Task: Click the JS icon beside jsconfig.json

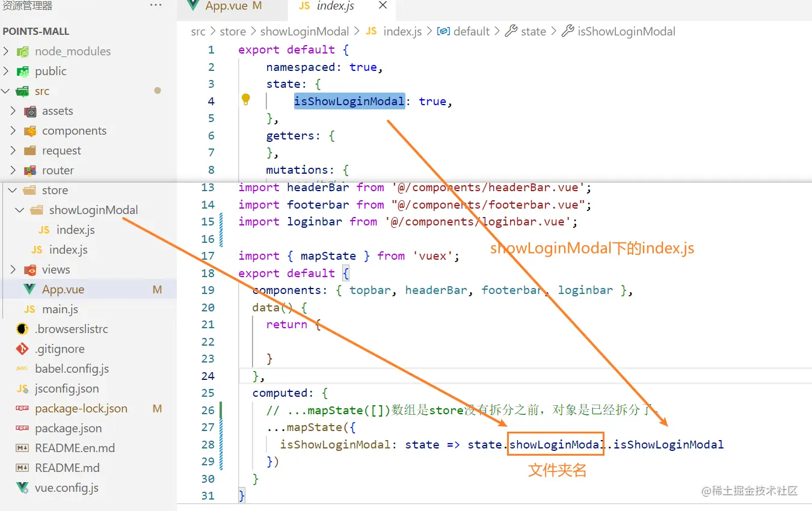Action: click(22, 389)
